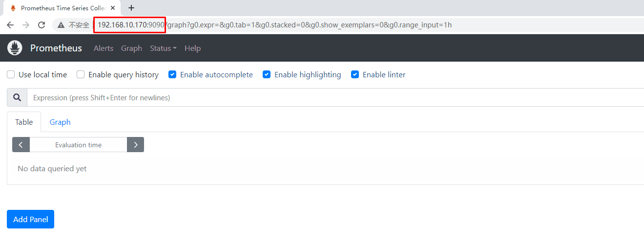The width and height of the screenshot is (644, 249).
Task: Click the browser forward arrow
Action: pos(26,25)
